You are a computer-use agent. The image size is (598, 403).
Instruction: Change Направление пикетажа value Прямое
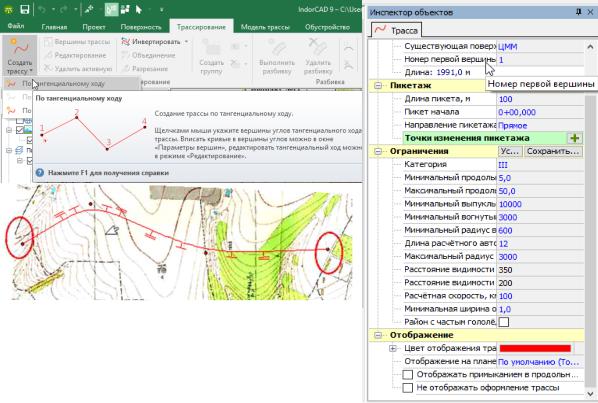pos(540,125)
